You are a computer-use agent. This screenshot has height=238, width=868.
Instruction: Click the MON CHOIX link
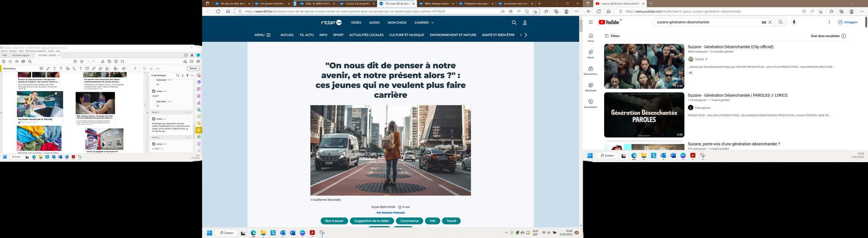click(397, 23)
